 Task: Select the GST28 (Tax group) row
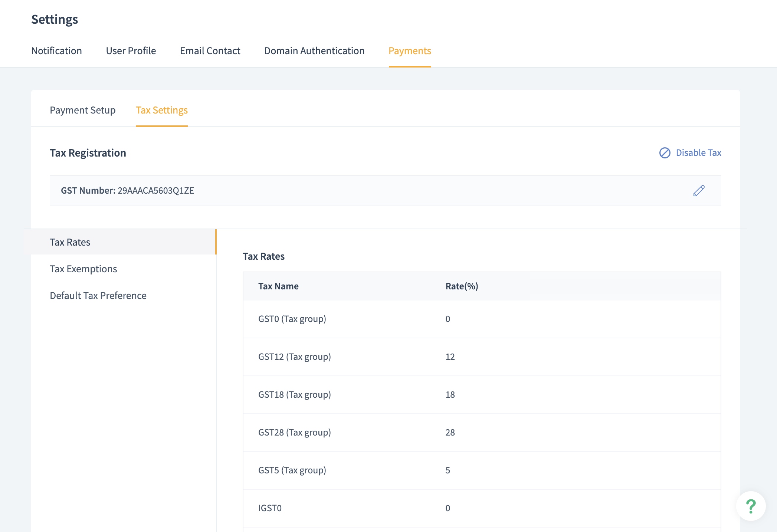(x=294, y=433)
